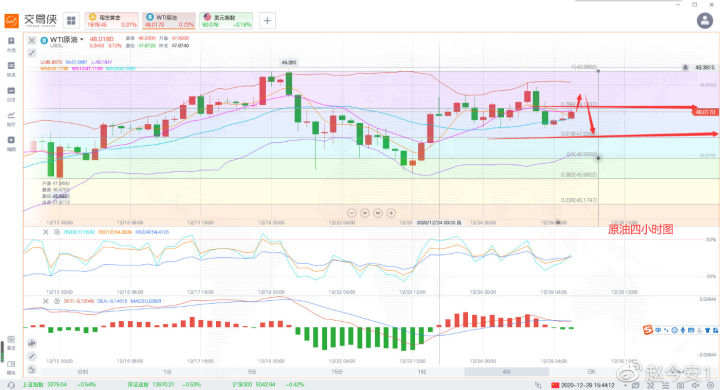The image size is (720, 390).
Task: Click the lowest tool icon beside timeframe bar
Action: [32, 370]
